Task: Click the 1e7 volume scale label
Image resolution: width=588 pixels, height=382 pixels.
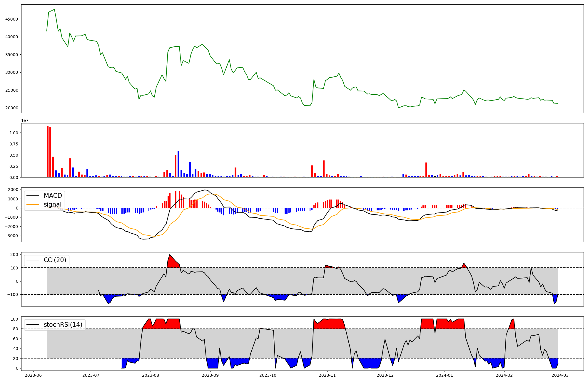Action: 25,120
